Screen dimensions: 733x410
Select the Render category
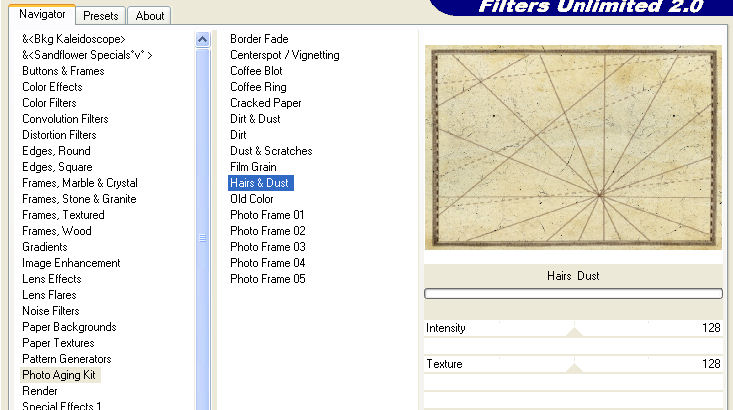40,391
